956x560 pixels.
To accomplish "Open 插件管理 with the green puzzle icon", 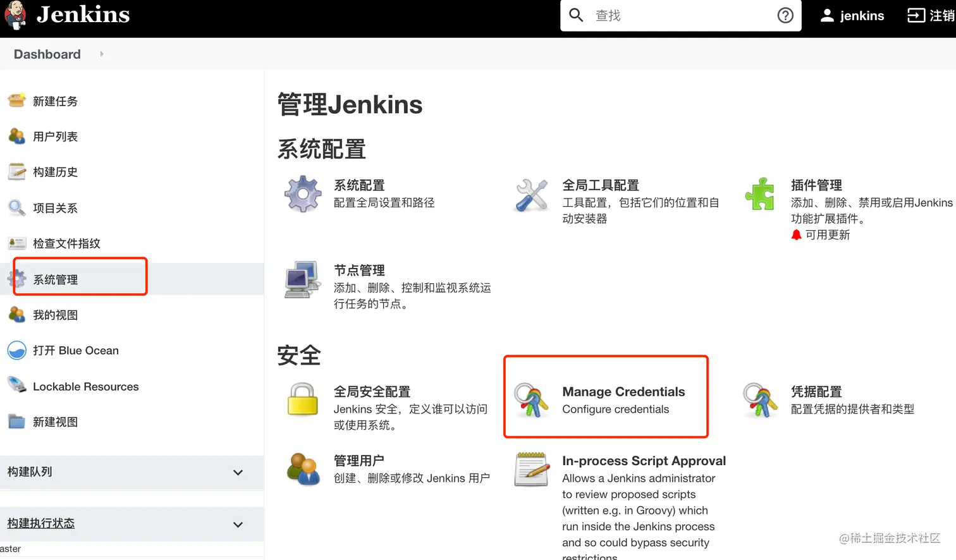I will pyautogui.click(x=761, y=194).
